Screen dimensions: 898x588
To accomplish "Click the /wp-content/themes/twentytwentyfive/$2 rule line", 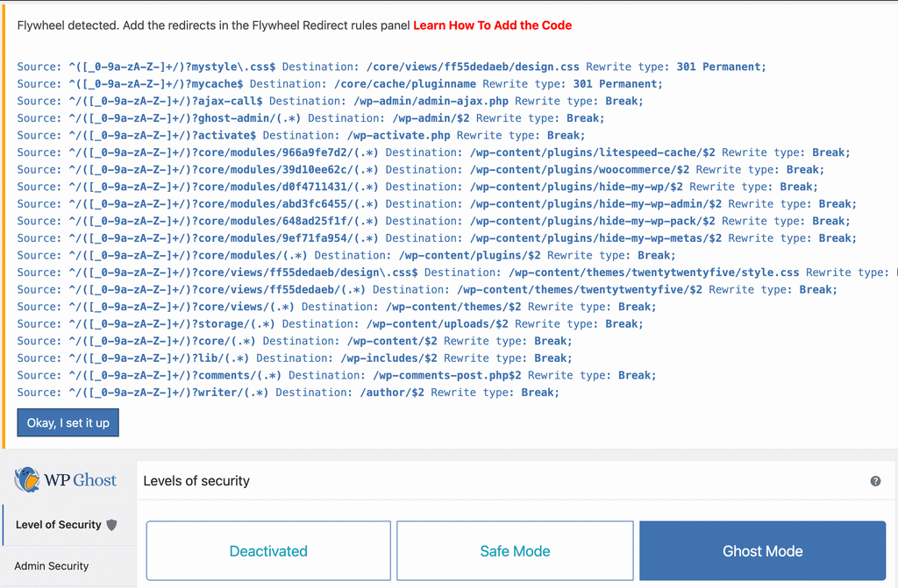I will [x=427, y=290].
